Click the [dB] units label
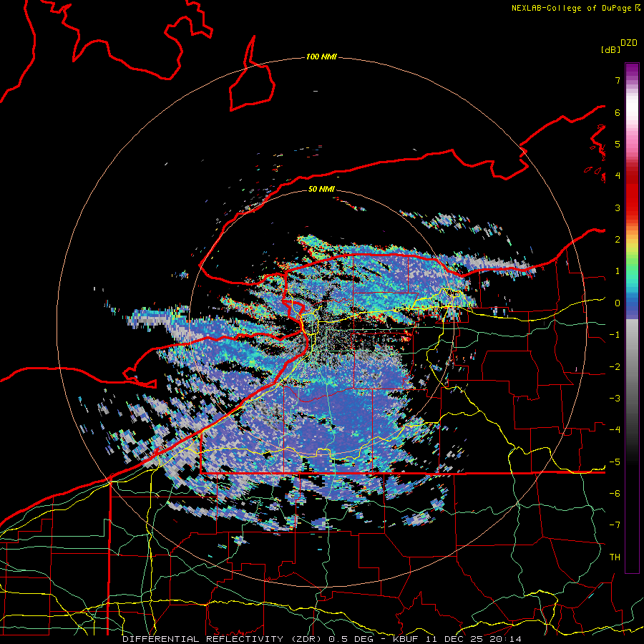Viewport: 644px width, 644px height. click(610, 49)
